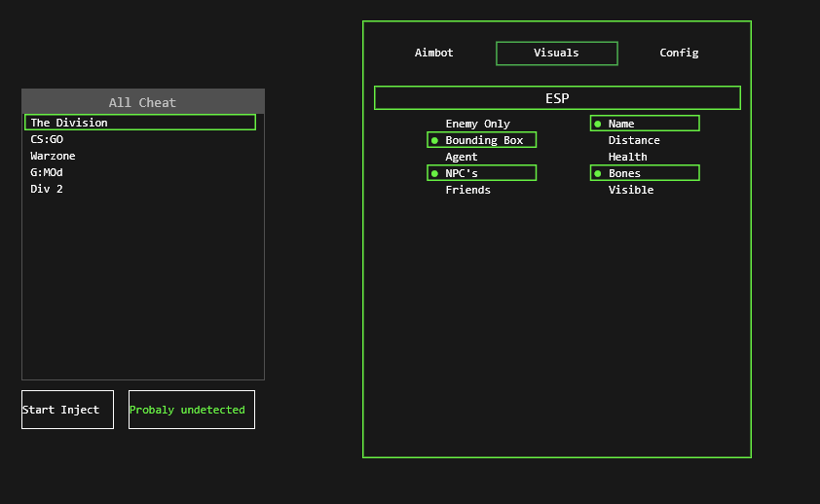Screen dimensions: 820x504
Task: Enable the Enemy Only option
Action: point(477,124)
